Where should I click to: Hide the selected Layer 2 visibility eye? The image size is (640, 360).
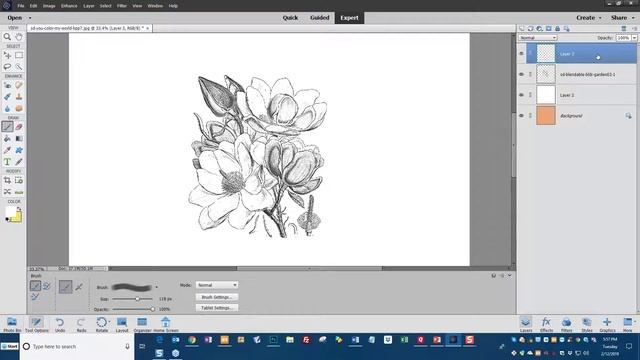521,53
